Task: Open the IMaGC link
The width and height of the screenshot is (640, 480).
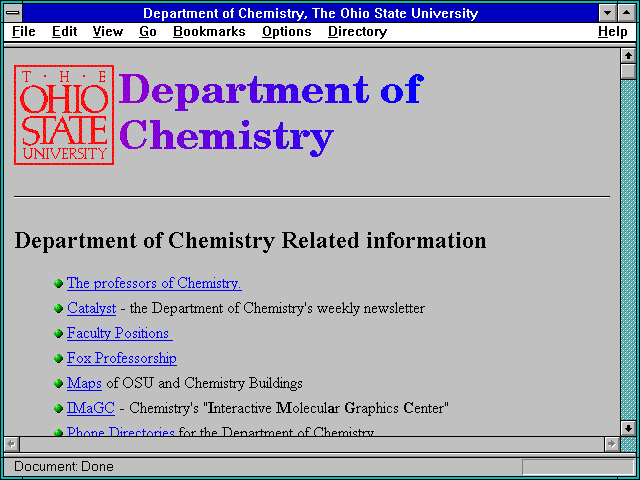Action: point(91,408)
